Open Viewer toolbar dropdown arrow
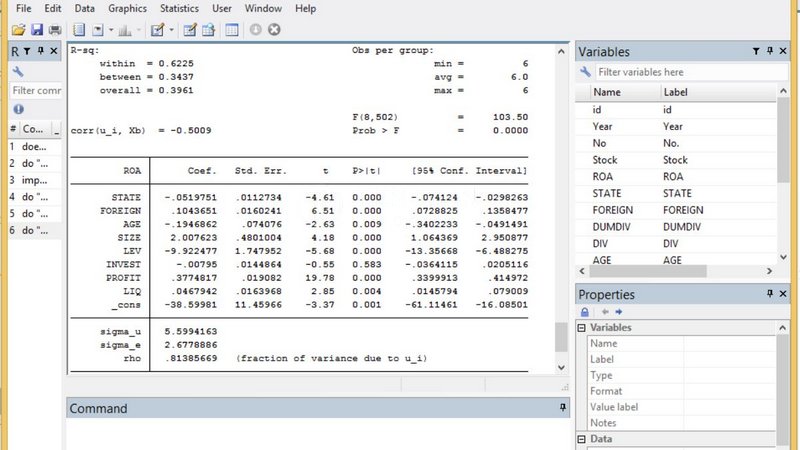Image resolution: width=800 pixels, height=450 pixels. coord(111,30)
